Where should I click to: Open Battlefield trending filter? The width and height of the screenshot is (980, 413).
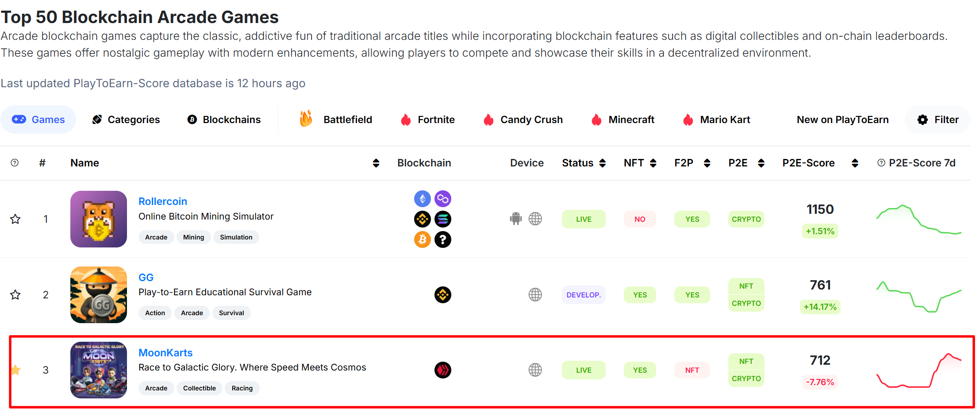coord(335,120)
